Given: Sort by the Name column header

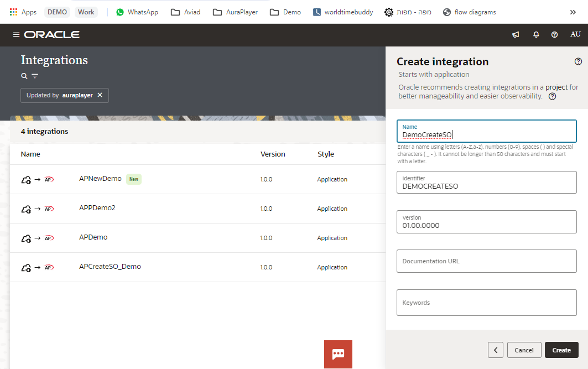Looking at the screenshot, I should point(30,154).
